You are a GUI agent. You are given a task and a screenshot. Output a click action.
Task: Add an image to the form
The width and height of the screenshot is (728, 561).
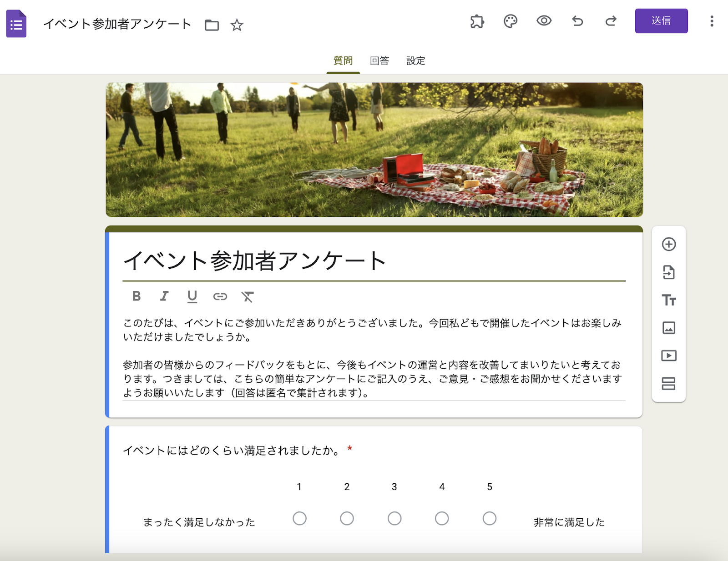click(x=668, y=328)
